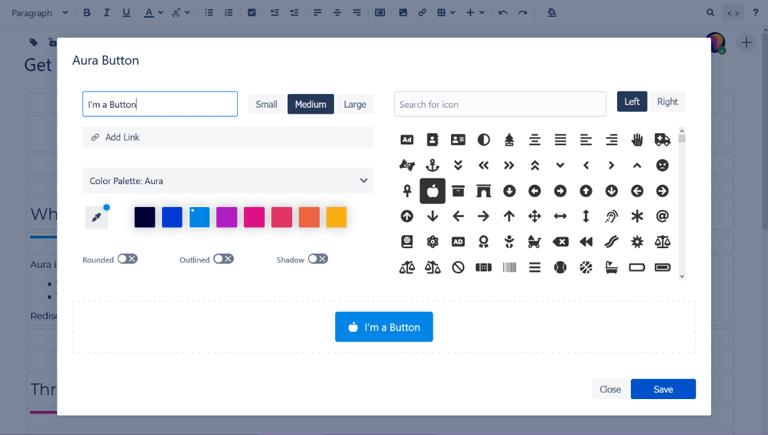Screen dimensions: 768x435
Task: Toggle underline in the editor toolbar
Action: [x=126, y=13]
